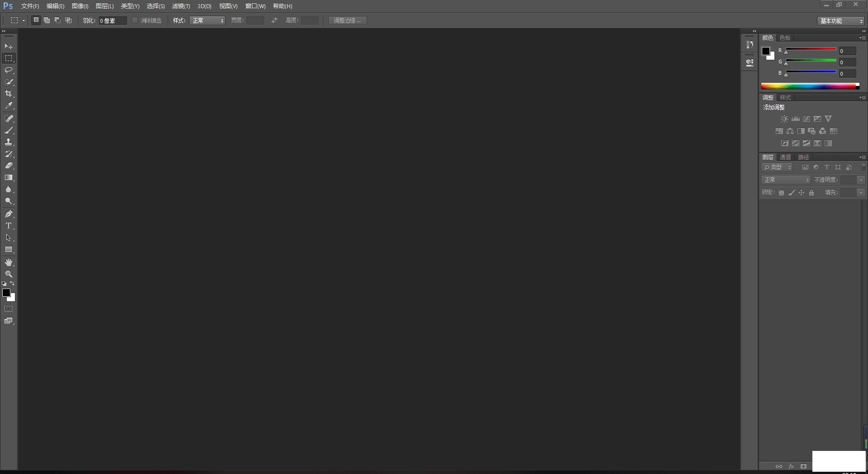Open the 文件(F) menu
The image size is (868, 474).
[30, 6]
